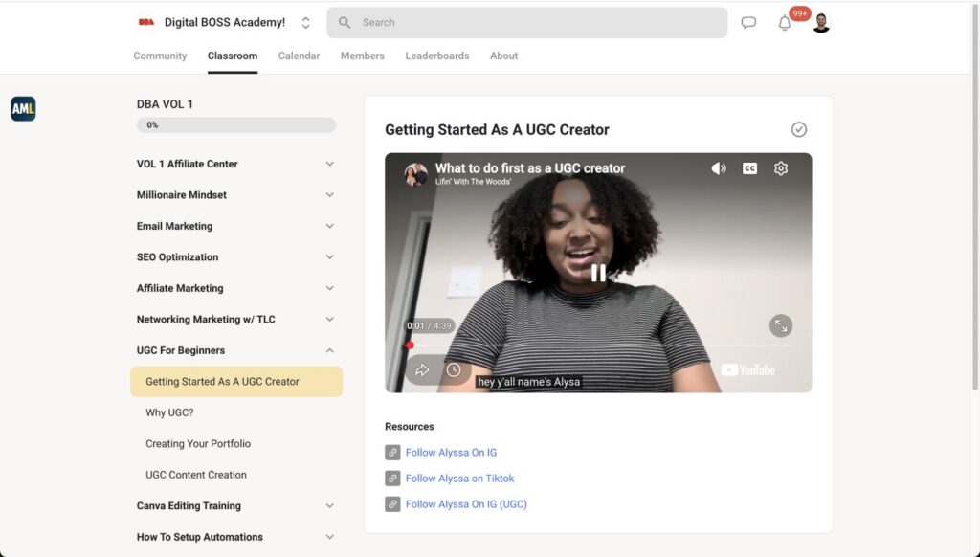Click link icon beside Follow Alyssa On IG (UGC)

click(392, 503)
